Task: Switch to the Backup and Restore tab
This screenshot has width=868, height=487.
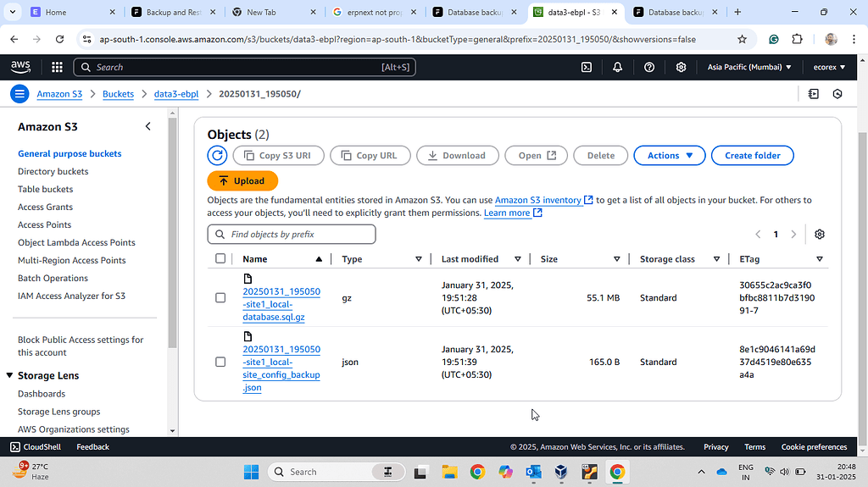Action: click(173, 12)
